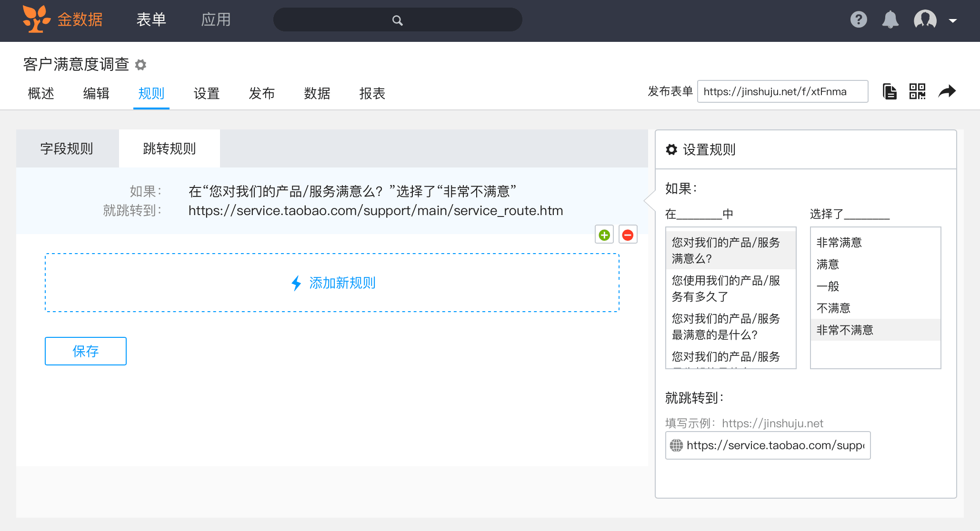This screenshot has width=980, height=531.
Task: Show the form QR code
Action: (x=917, y=91)
